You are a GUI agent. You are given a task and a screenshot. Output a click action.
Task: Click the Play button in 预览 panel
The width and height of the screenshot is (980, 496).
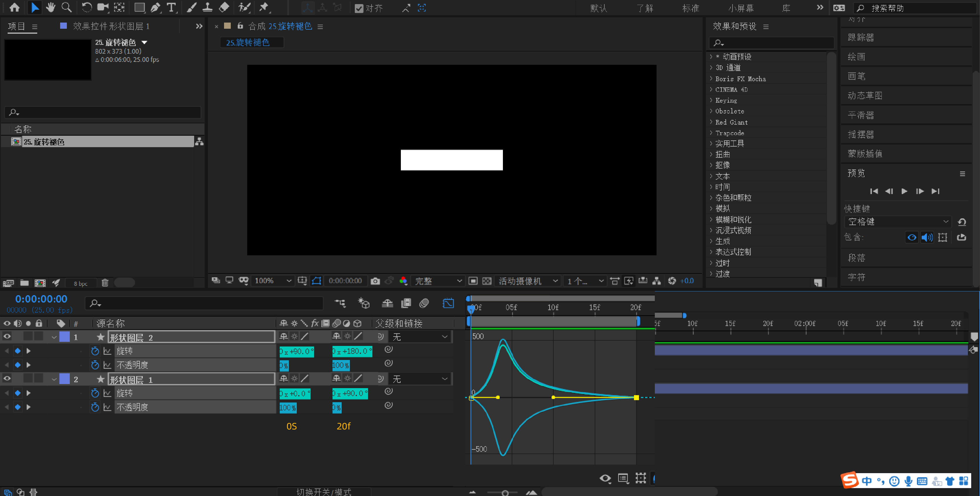[x=904, y=191]
